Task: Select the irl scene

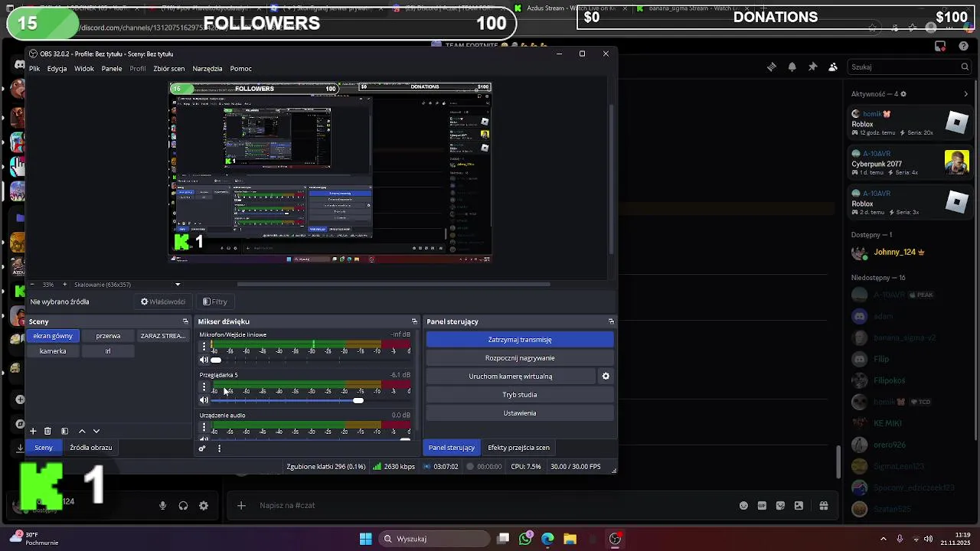Action: (x=108, y=350)
